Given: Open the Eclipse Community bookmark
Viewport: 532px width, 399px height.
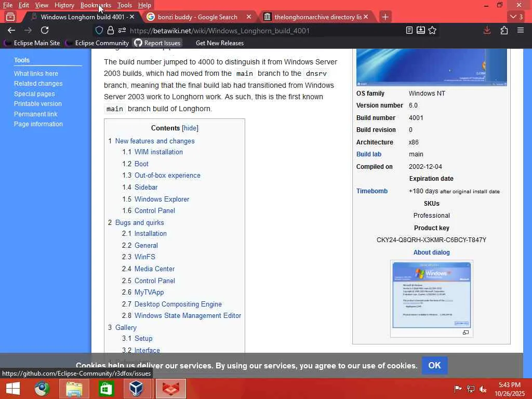Looking at the screenshot, I should click(98, 43).
